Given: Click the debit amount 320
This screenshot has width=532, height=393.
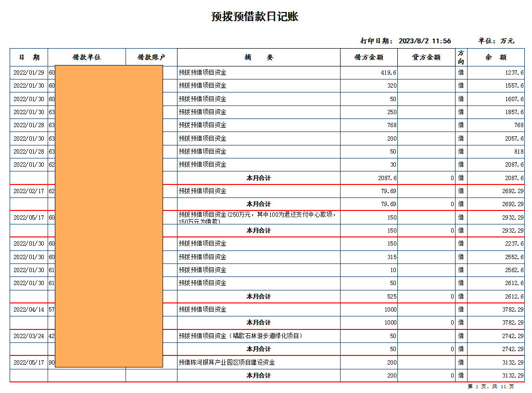Looking at the screenshot, I should click(x=392, y=86).
